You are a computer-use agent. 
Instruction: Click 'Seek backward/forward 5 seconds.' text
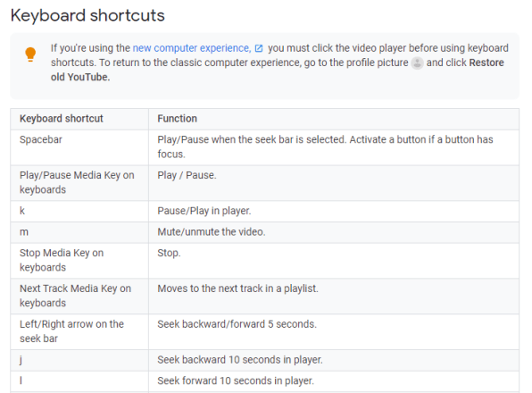[x=237, y=324]
